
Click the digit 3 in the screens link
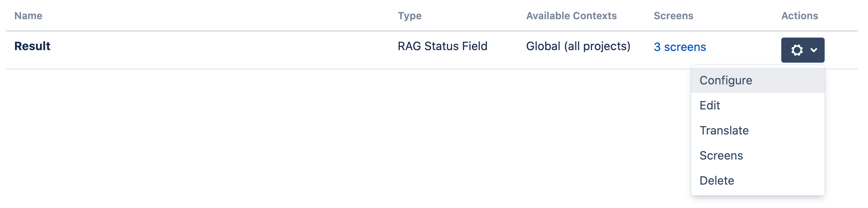(x=657, y=47)
